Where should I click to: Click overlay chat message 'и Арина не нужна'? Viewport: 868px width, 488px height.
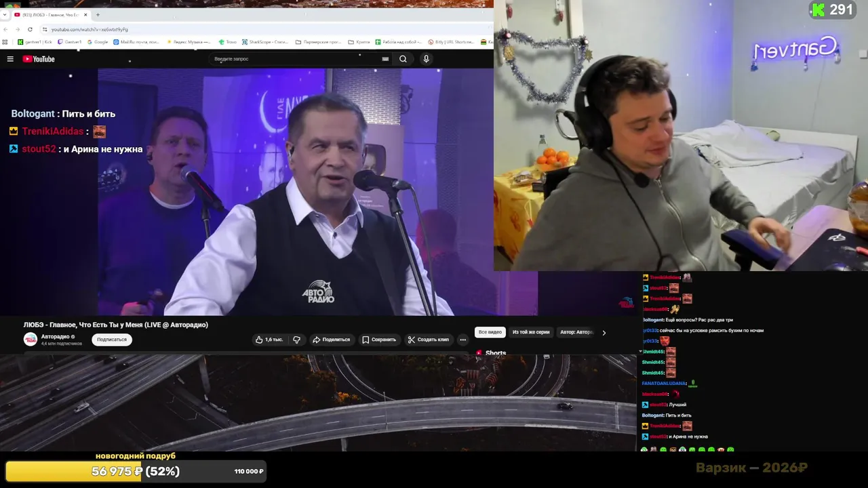pyautogui.click(x=103, y=149)
